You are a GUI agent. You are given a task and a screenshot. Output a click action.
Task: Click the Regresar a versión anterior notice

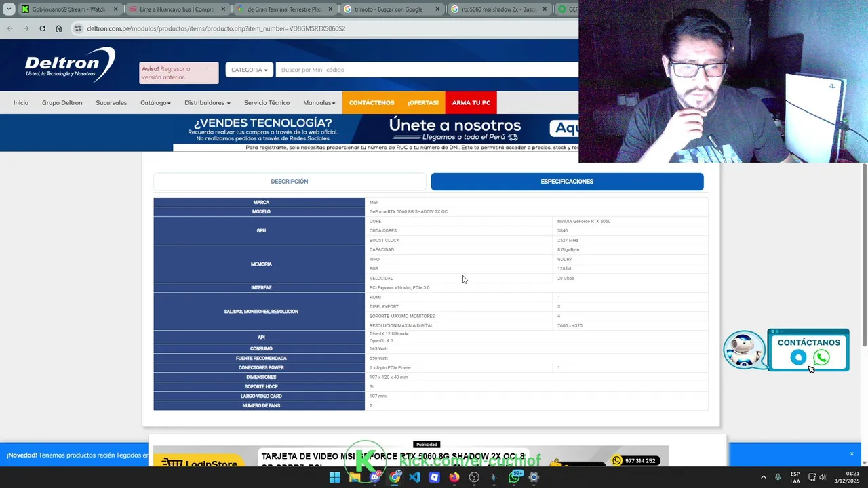(x=179, y=73)
